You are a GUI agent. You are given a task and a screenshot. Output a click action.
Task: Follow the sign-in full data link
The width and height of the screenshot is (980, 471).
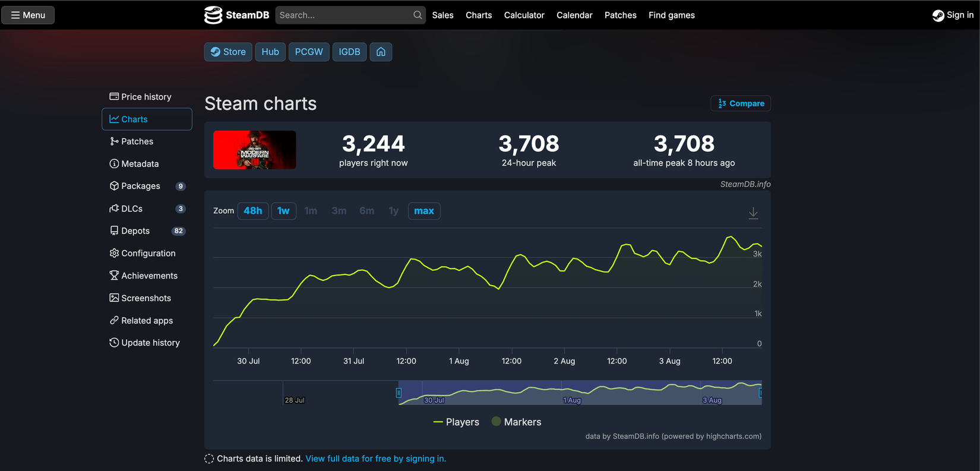point(375,459)
